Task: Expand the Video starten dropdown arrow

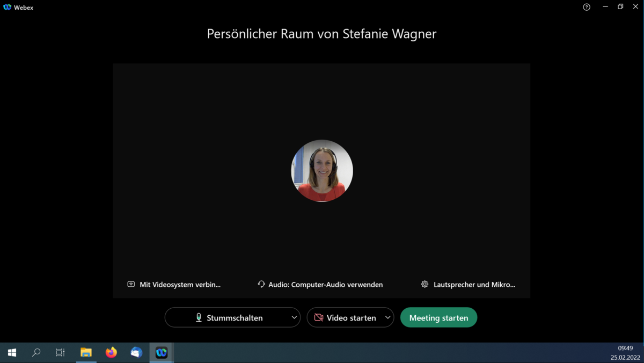Action: 387,317
